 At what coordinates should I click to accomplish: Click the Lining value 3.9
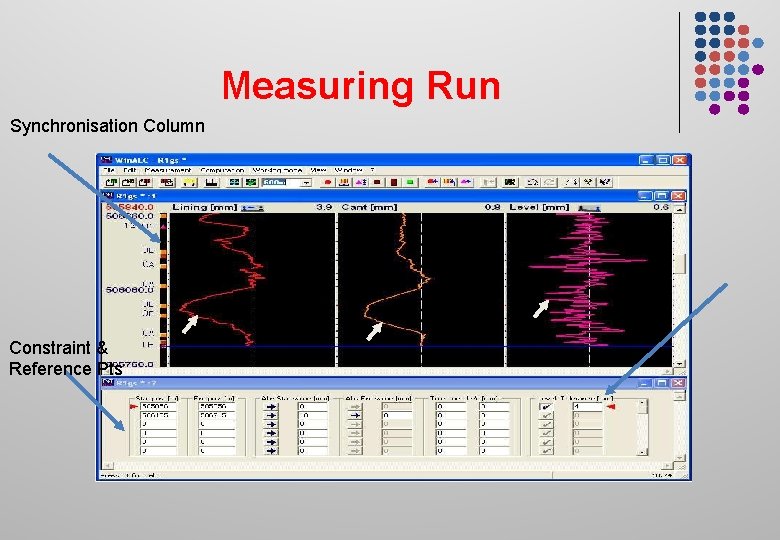pyautogui.click(x=324, y=207)
